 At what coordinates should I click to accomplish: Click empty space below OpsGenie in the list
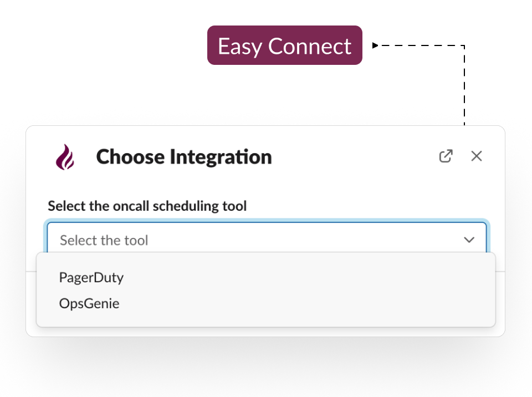(265, 319)
